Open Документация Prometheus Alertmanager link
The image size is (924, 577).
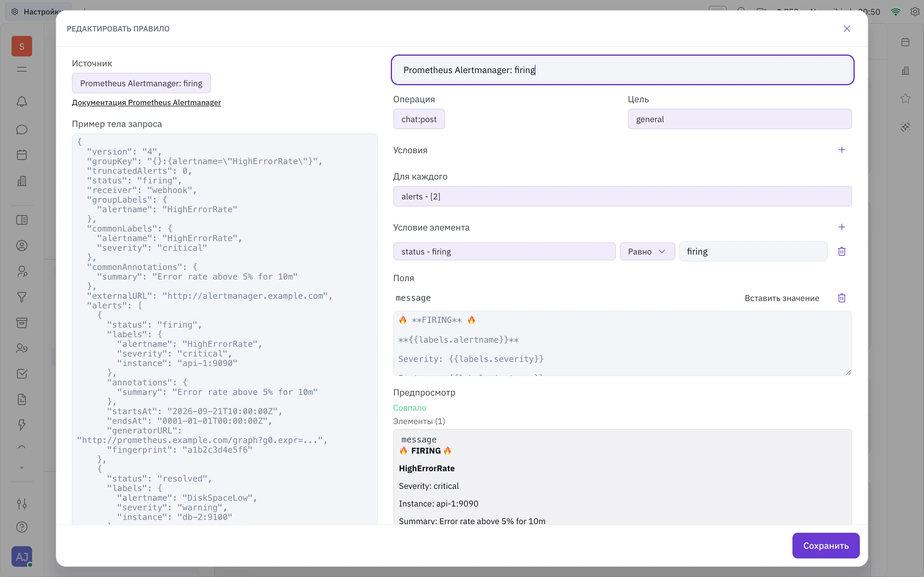pos(146,103)
